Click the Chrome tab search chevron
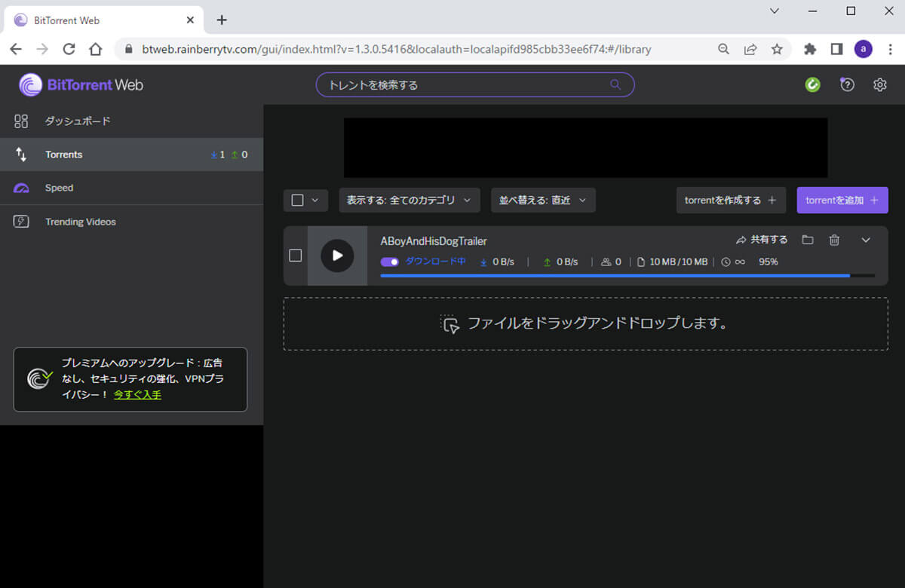Viewport: 905px width, 588px height. [775, 11]
